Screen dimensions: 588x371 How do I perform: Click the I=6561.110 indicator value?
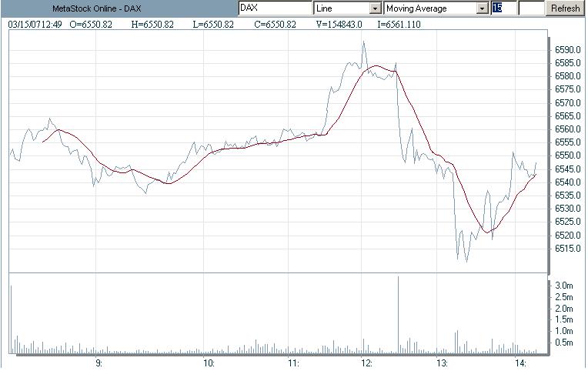coord(399,25)
